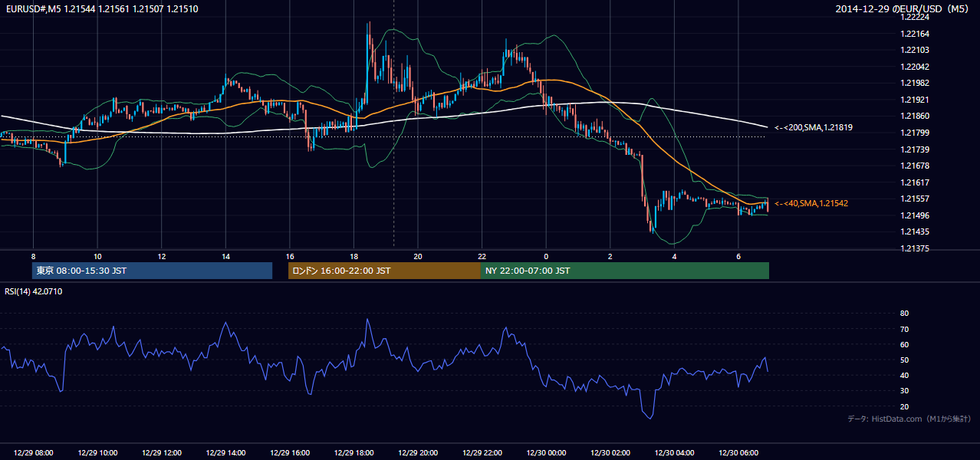
Task: Click hour label 10 under the price chart
Action: coord(97,256)
